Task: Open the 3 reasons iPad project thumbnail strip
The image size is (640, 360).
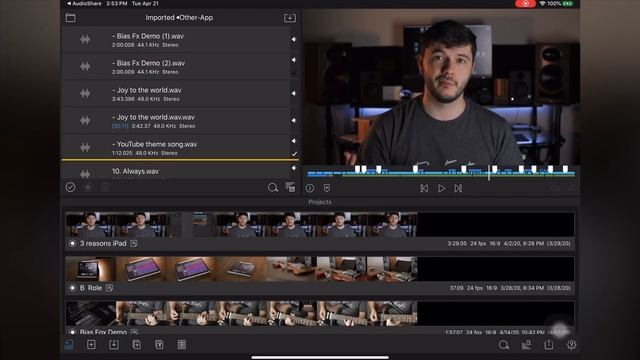Action: coord(320,224)
